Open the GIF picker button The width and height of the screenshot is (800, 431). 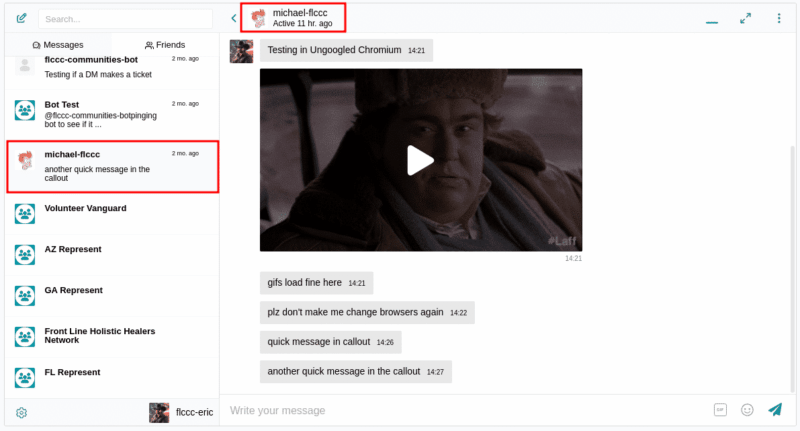tap(720, 410)
